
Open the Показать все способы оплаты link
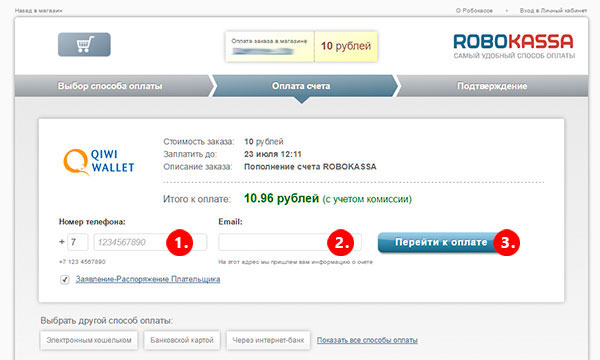coord(367,340)
